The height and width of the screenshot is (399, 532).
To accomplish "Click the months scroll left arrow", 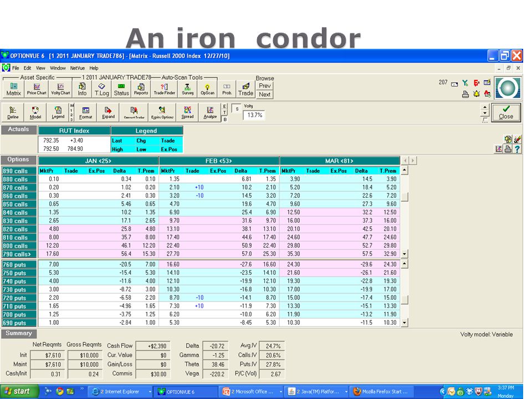I will 405,161.
